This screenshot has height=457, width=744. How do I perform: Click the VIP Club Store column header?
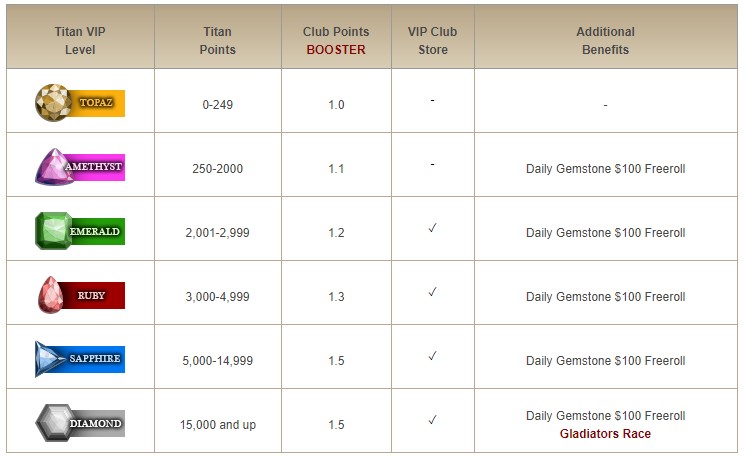pyautogui.click(x=432, y=41)
